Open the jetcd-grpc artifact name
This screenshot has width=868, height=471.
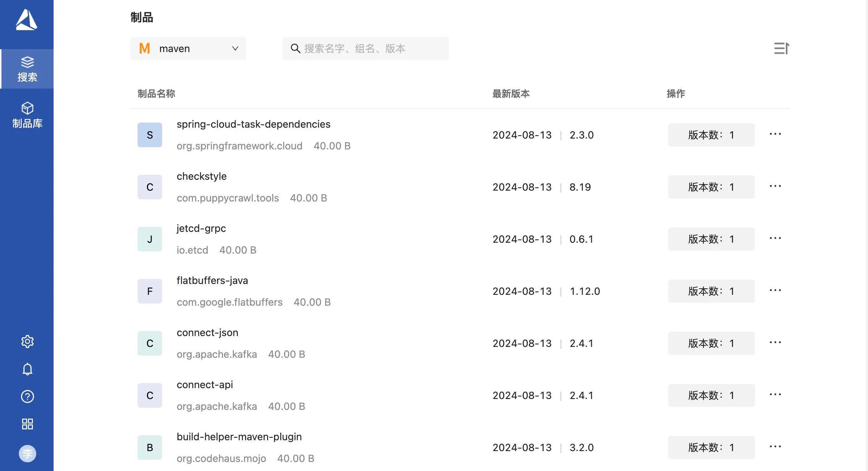[x=201, y=229]
